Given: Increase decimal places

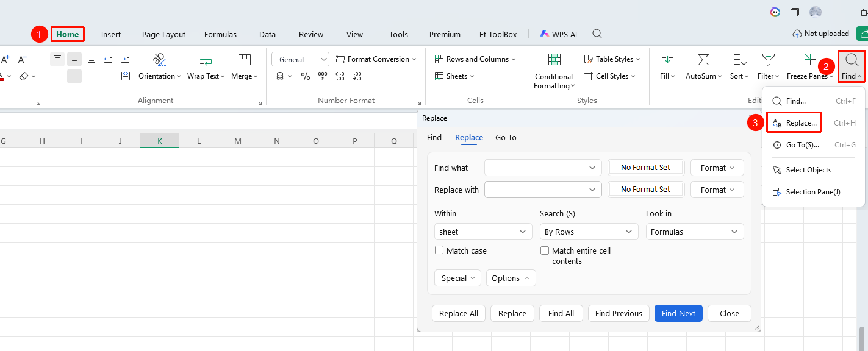Looking at the screenshot, I should (x=340, y=76).
